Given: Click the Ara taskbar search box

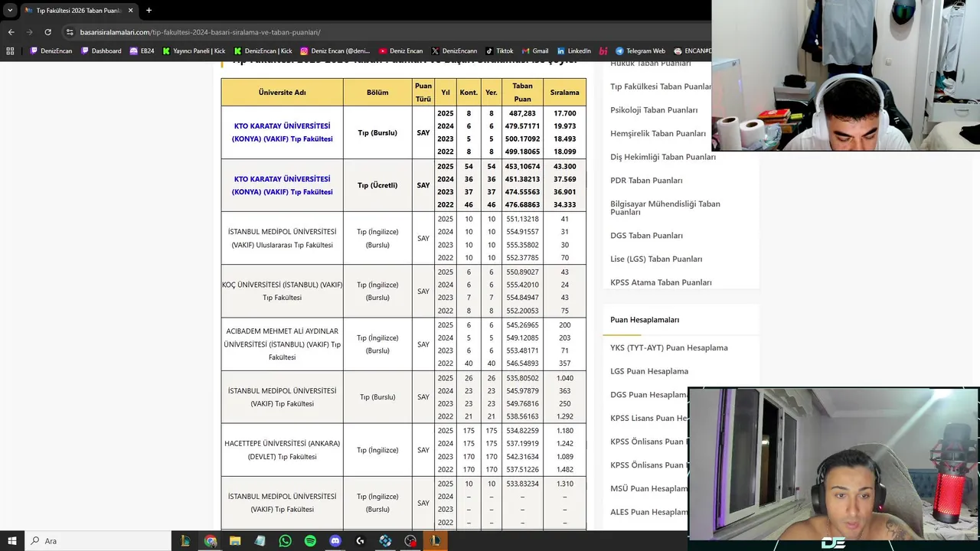Looking at the screenshot, I should [x=98, y=540].
